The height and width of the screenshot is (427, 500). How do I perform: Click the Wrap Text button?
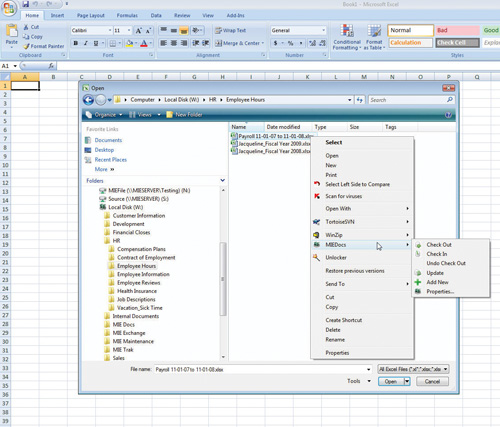(x=230, y=31)
